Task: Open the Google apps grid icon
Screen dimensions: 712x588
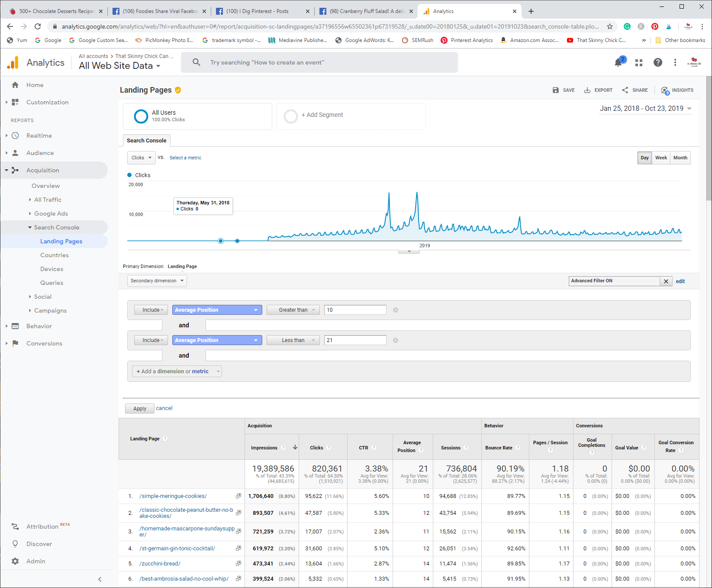Action: point(639,63)
